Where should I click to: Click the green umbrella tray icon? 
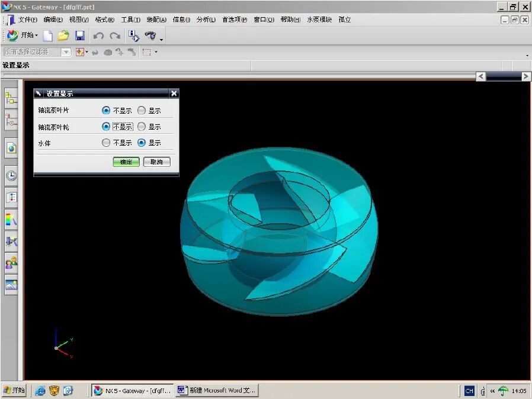pyautogui.click(x=503, y=391)
